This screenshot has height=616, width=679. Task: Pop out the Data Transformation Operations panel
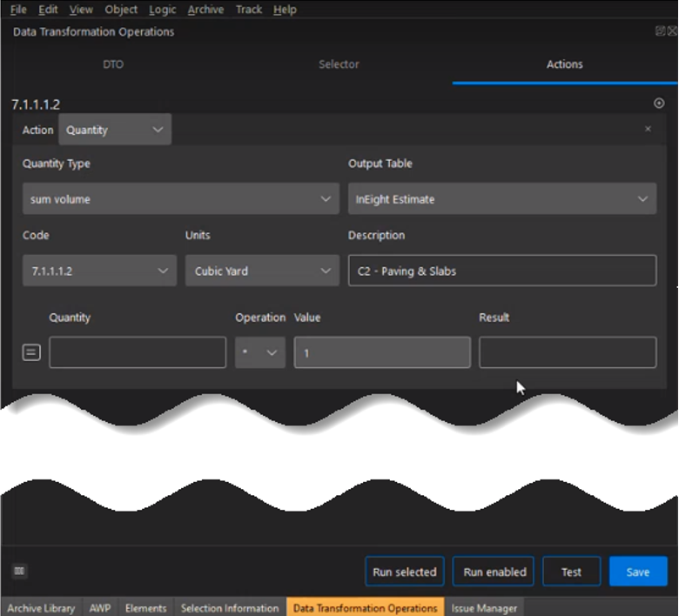tap(660, 30)
